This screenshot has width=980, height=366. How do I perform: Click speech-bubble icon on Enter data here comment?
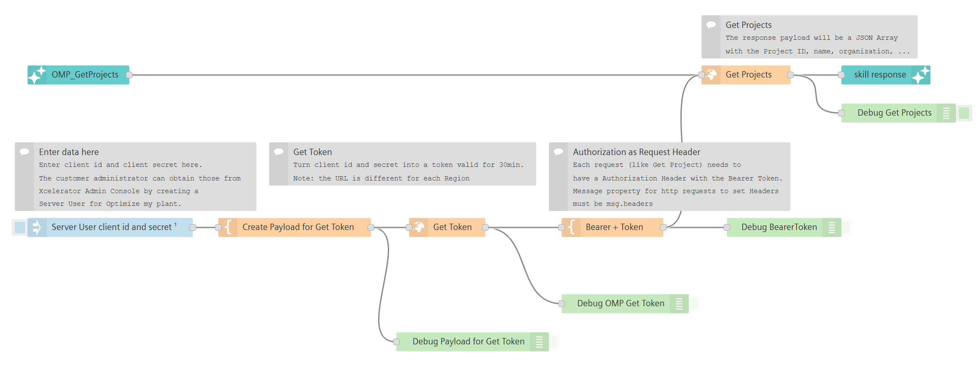click(24, 152)
